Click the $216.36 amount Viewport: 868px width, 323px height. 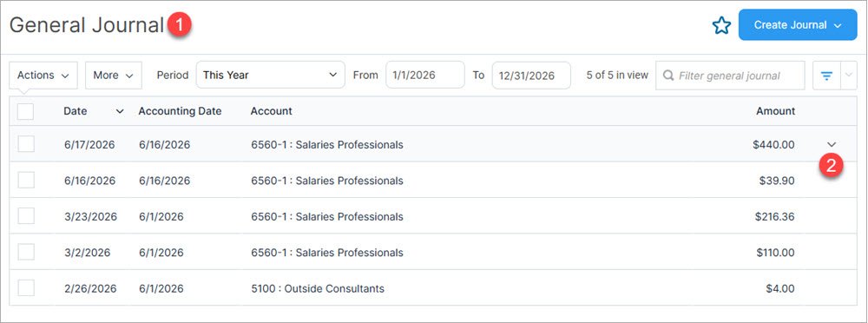pyautogui.click(x=774, y=216)
